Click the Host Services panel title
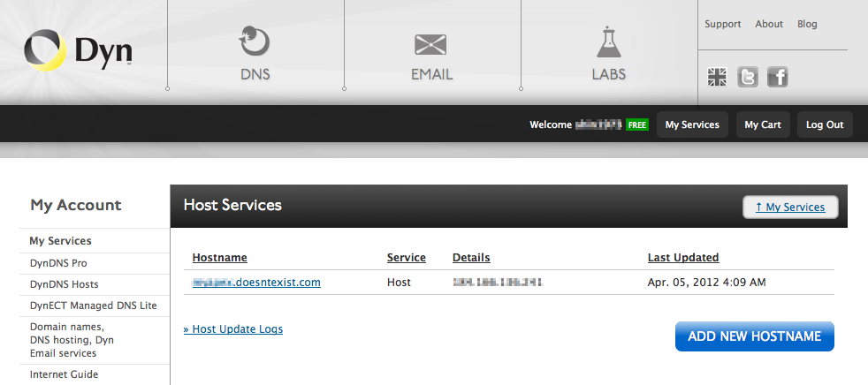Viewport: 868px width, 385px height. (x=232, y=205)
